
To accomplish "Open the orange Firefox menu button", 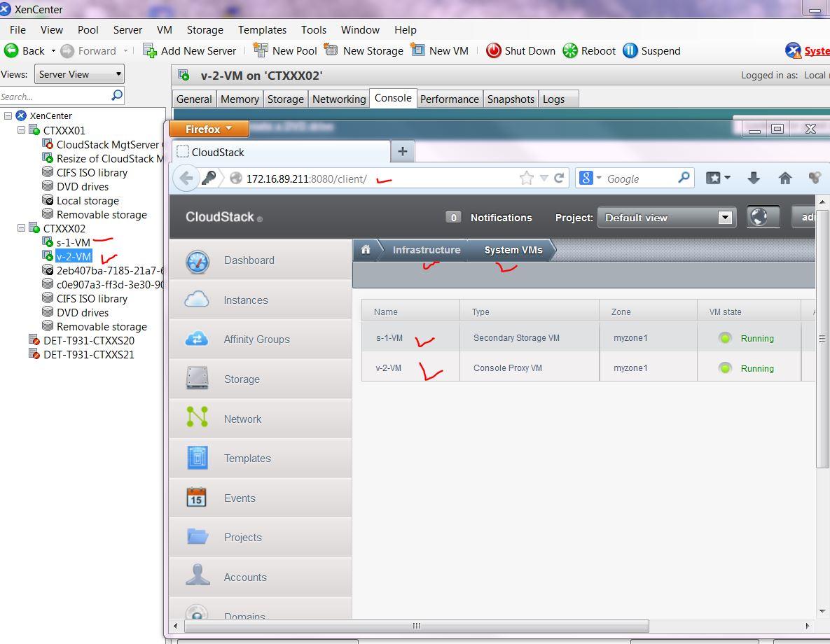I will coord(209,129).
